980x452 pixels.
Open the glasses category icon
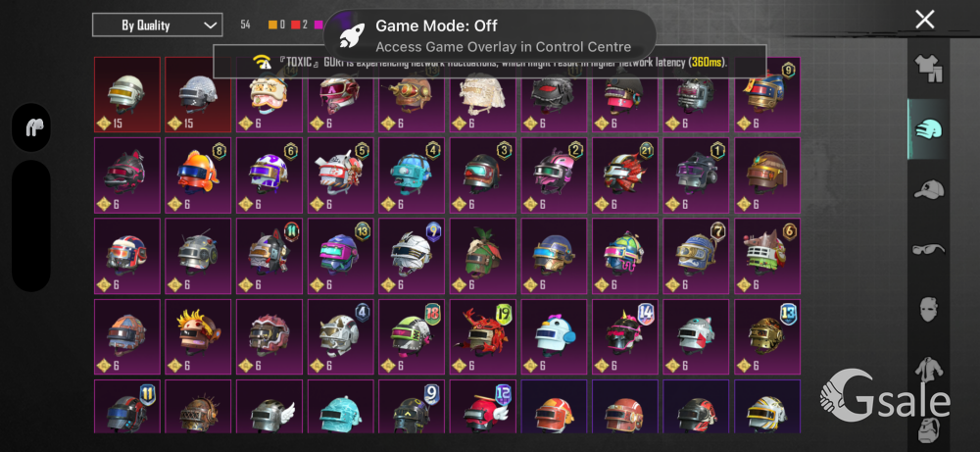tap(928, 249)
